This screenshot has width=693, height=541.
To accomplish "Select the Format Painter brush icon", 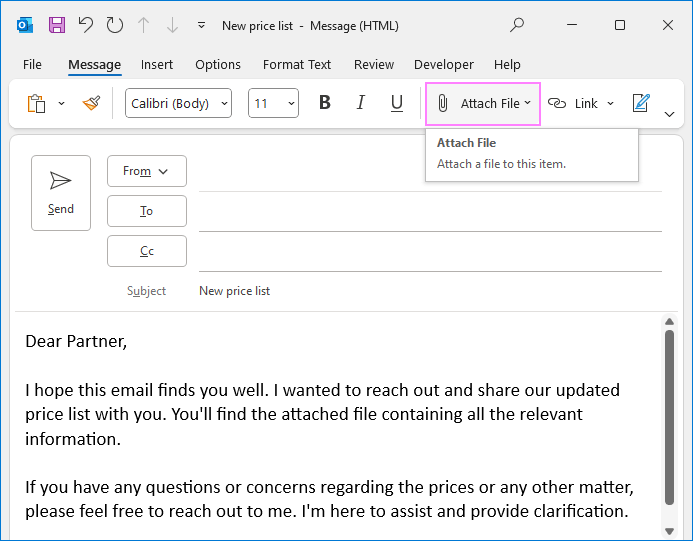I will pos(92,103).
